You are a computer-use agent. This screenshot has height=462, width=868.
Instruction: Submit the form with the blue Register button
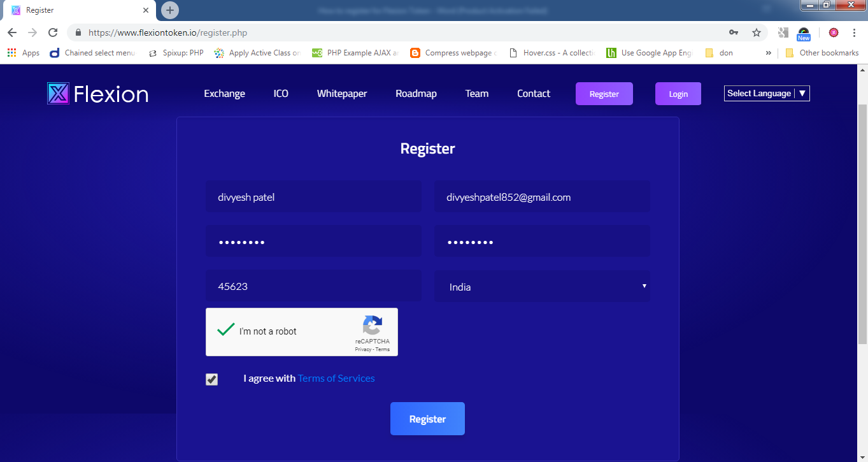(x=427, y=419)
